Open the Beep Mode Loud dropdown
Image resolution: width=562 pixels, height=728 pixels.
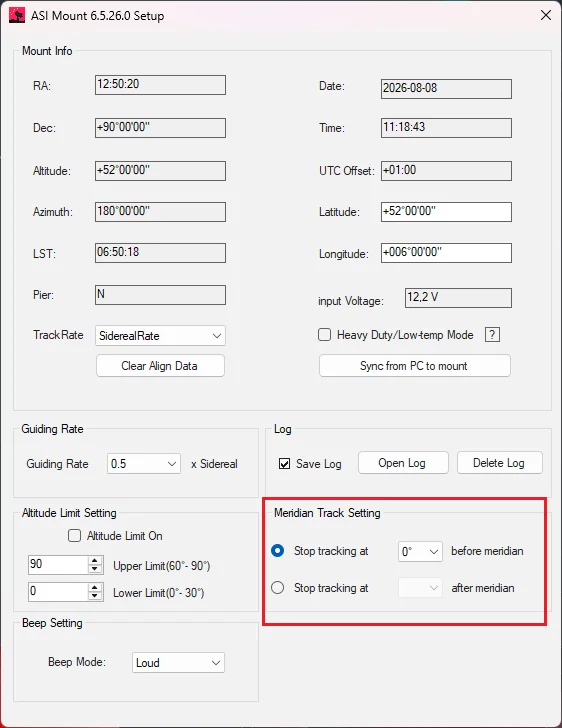pos(178,663)
